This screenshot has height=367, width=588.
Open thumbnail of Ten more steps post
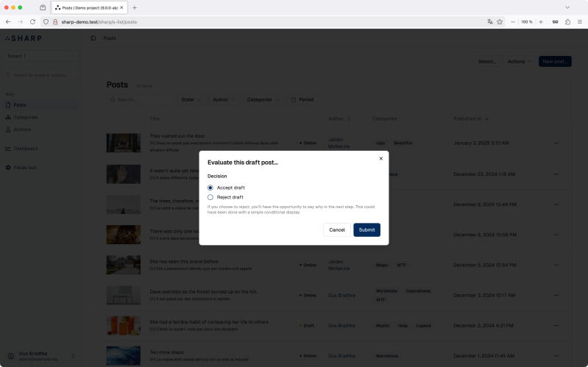[x=124, y=356]
